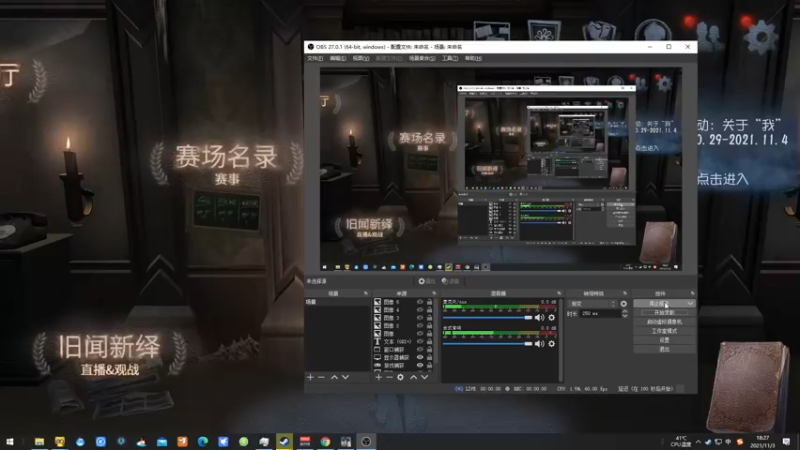Image resolution: width=800 pixels, height=450 pixels.
Task: Toggle visibility of 图像 4 source
Action: 420,310
